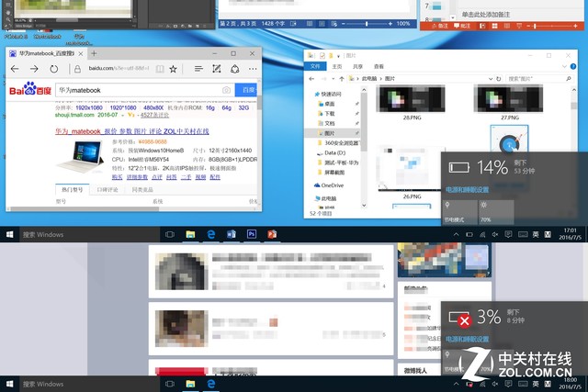This screenshot has width=588, height=392.
Task: Select the 华为matebook tab in Edge
Action: click(47, 53)
